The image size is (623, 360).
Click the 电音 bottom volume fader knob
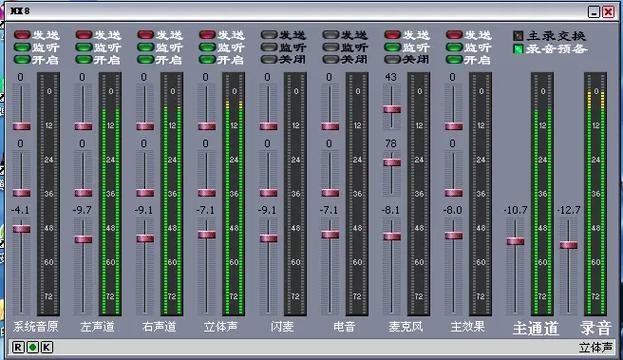(330, 234)
